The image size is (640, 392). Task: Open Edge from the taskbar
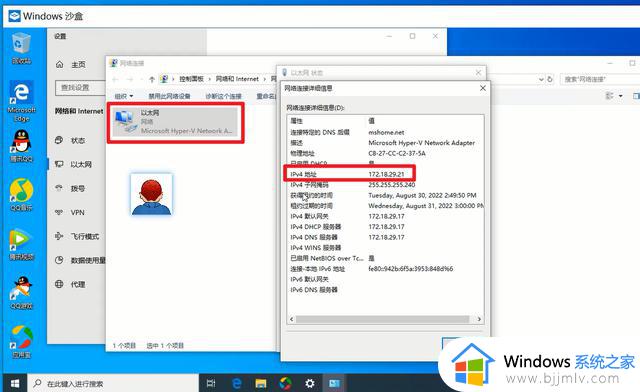point(237,383)
